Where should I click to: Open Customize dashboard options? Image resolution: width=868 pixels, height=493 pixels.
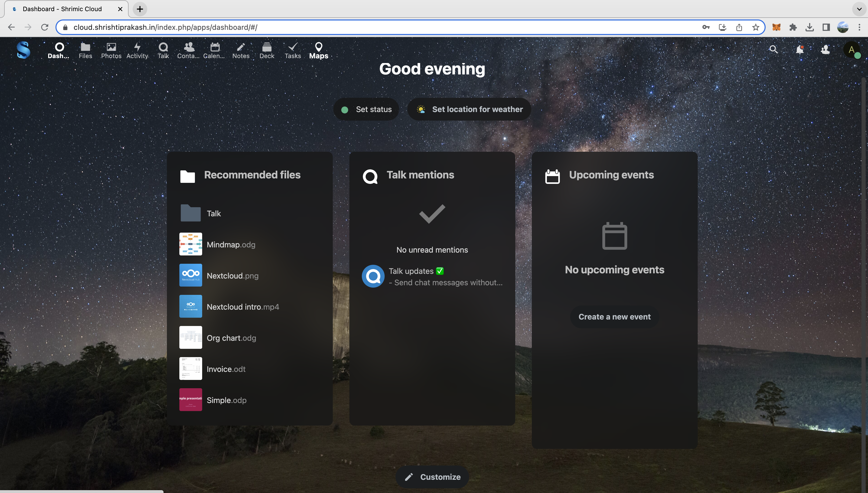(432, 476)
